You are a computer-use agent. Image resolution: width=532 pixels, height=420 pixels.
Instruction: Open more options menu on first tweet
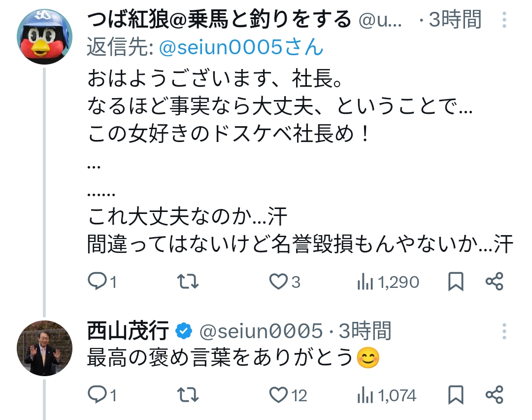click(504, 20)
